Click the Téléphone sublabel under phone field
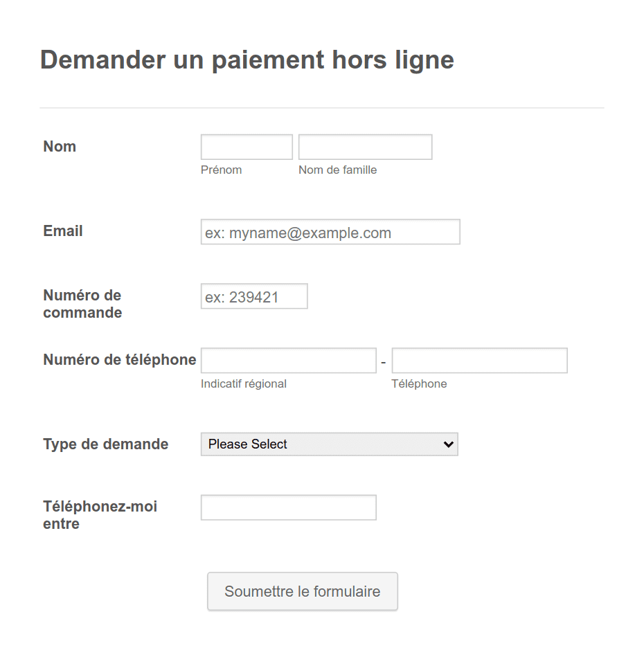Image resolution: width=644 pixels, height=650 pixels. 419,384
